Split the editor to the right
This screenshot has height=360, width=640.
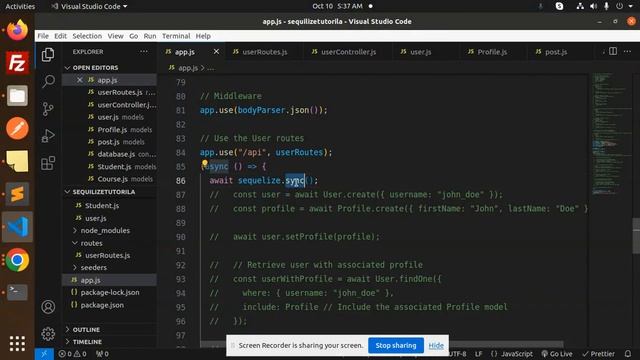pos(613,51)
